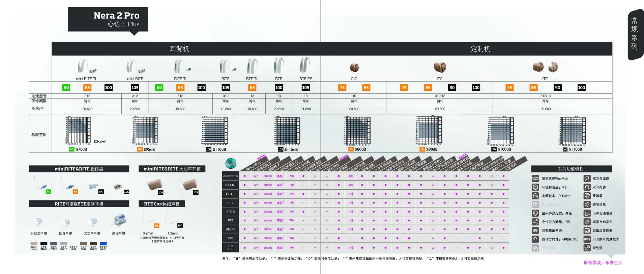Click the Nera 2 Pro title banner
644x274 pixels.
click(x=108, y=20)
